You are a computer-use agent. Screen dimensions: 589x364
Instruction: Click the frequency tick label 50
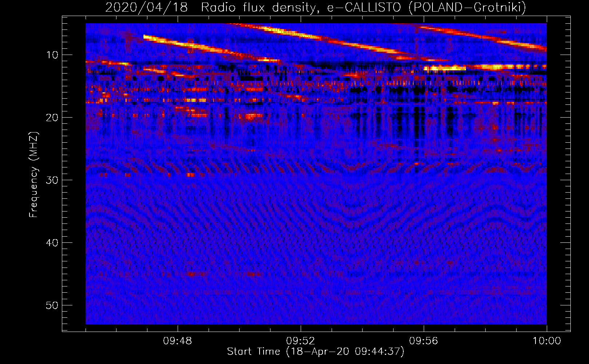52,305
